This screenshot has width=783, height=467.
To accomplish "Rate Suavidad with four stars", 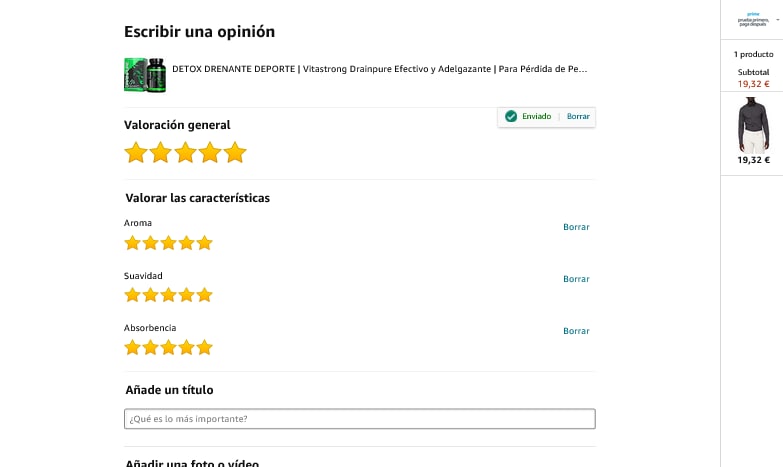I will click(x=186, y=295).
